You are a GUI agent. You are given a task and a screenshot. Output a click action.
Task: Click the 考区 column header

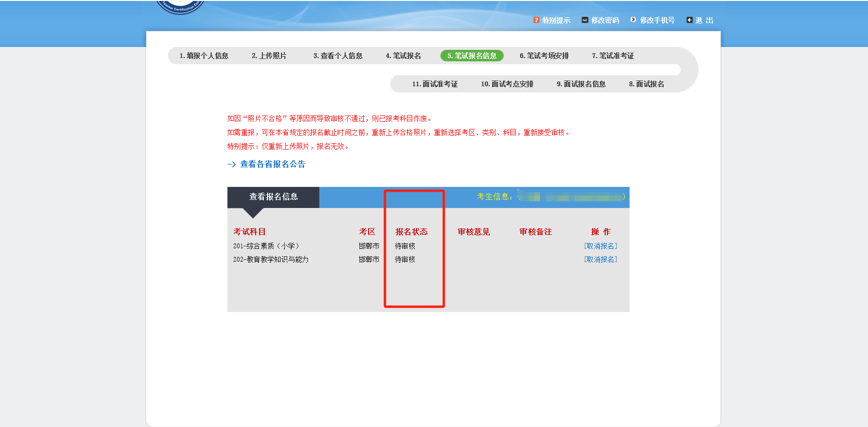[367, 231]
